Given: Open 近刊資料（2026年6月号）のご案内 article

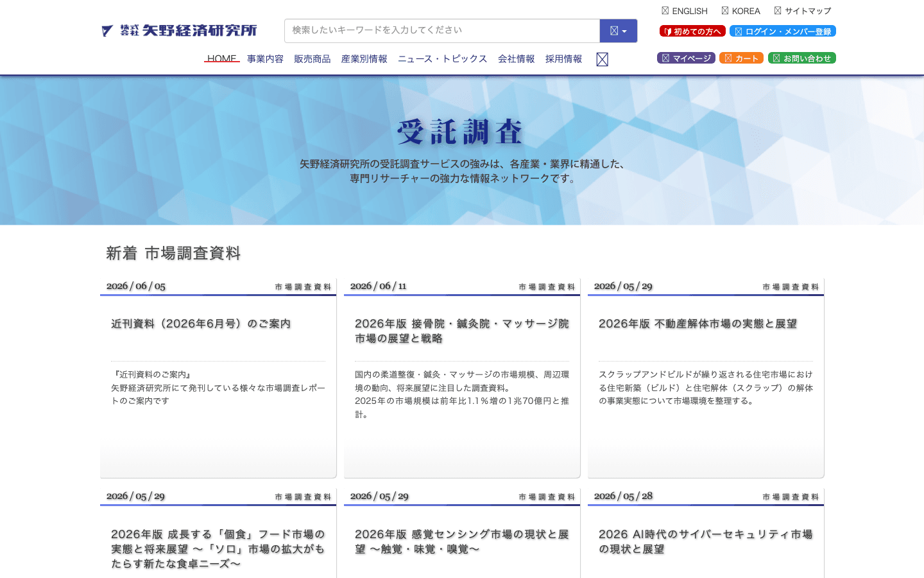Looking at the screenshot, I should 201,324.
